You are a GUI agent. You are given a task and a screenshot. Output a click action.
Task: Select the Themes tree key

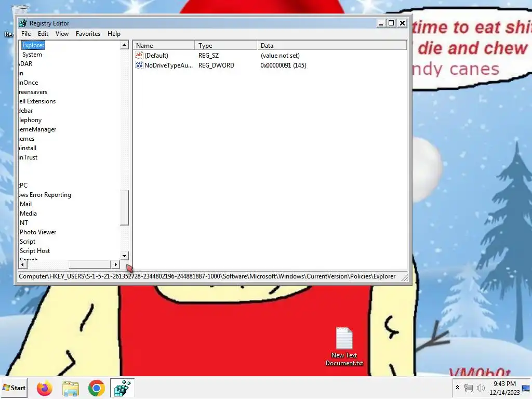(x=26, y=138)
